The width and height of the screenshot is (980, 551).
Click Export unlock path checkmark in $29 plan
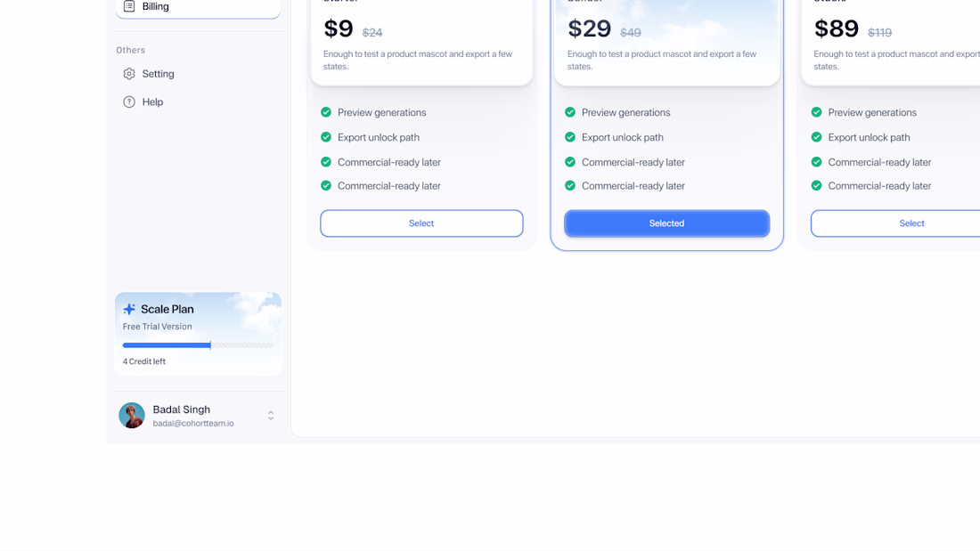570,137
